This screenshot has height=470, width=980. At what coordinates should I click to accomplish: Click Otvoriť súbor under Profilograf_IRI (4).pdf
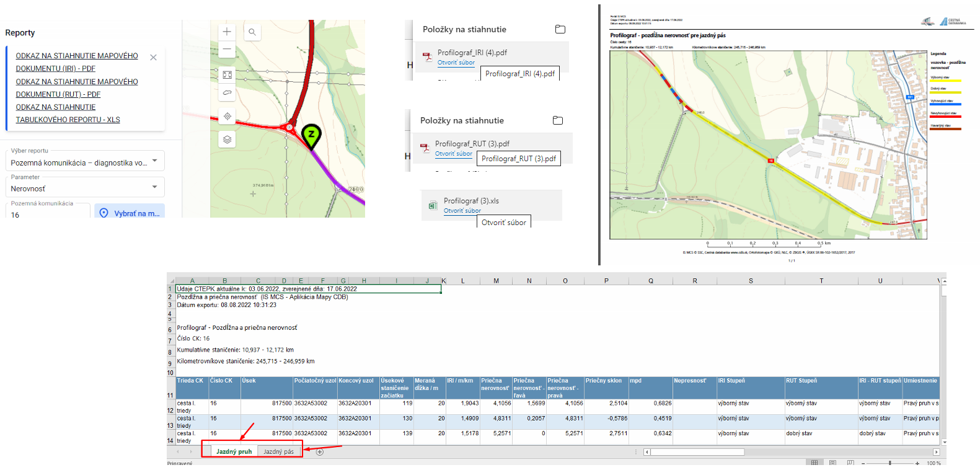pos(456,63)
